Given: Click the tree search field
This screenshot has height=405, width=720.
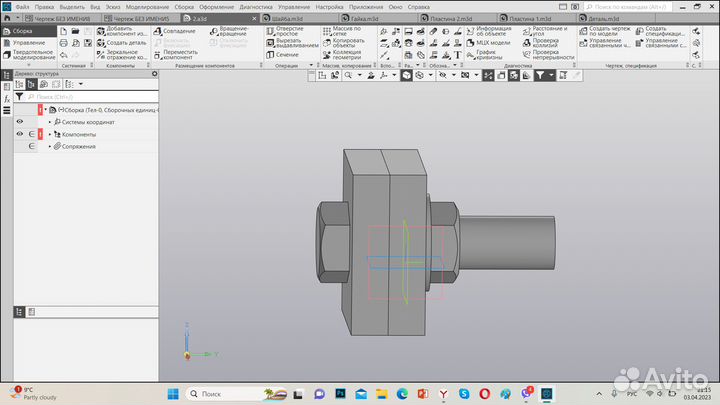Looking at the screenshot, I should pos(90,96).
